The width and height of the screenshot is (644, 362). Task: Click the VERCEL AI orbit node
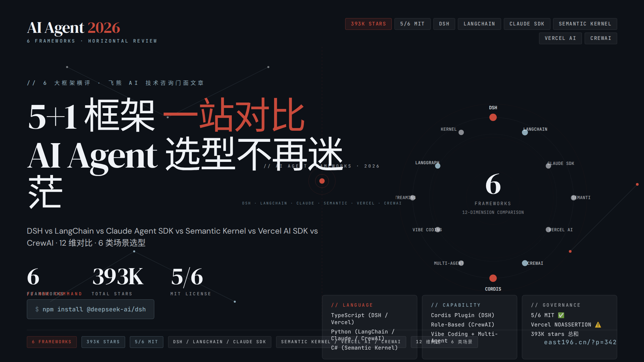point(548,230)
